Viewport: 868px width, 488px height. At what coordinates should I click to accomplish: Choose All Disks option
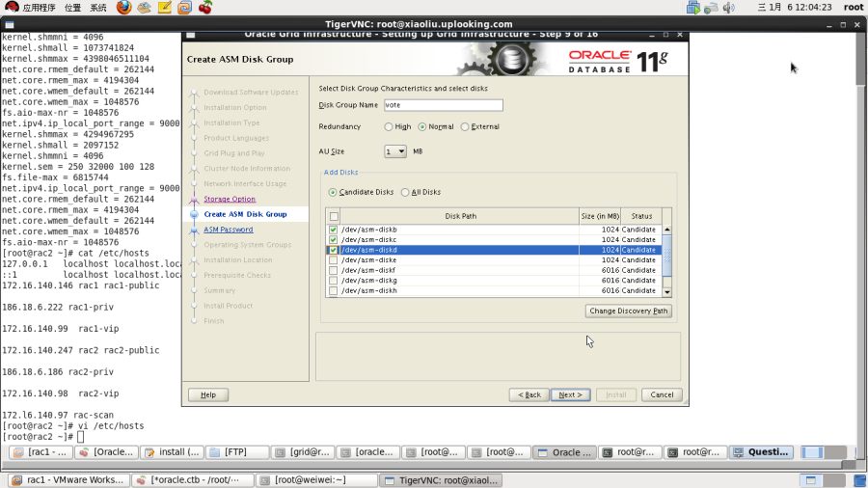405,193
